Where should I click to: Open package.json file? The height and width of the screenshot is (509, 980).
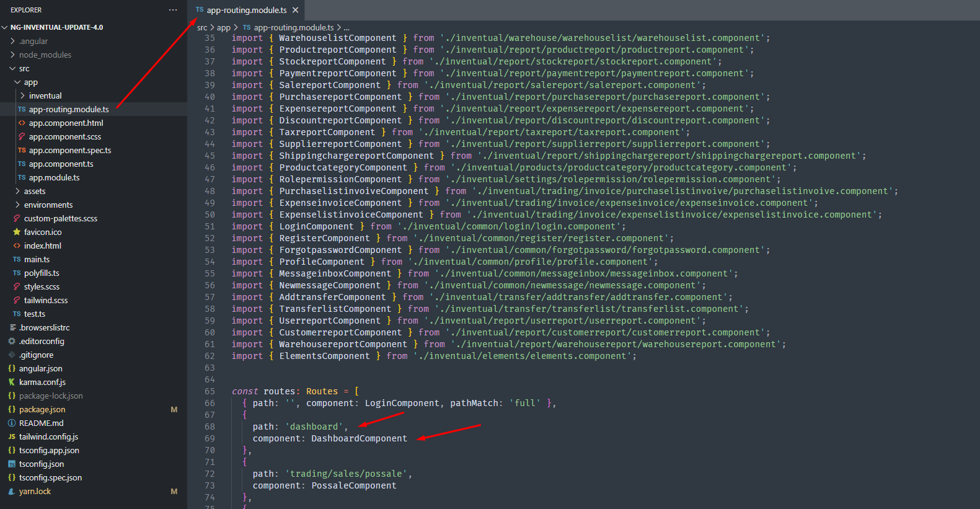coord(42,409)
